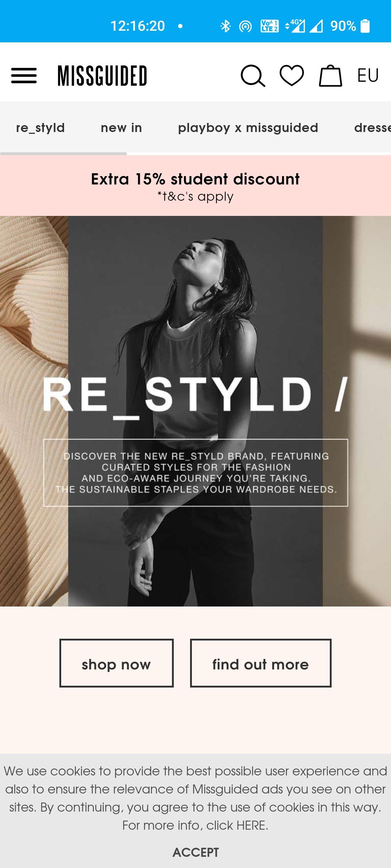Viewport: 391px width, 868px height.
Task: Tap the battery indicator icon
Action: [x=366, y=26]
